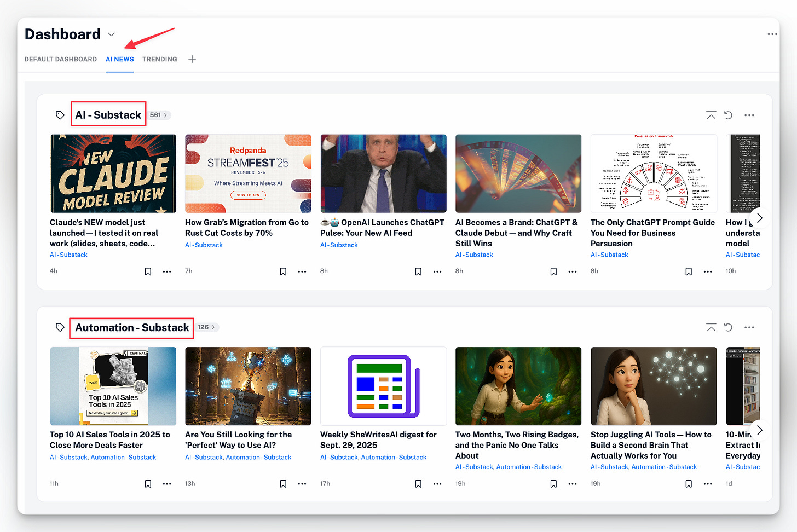Collapse the AI - Substack section
Viewport: 797px width, 532px height.
coord(711,115)
